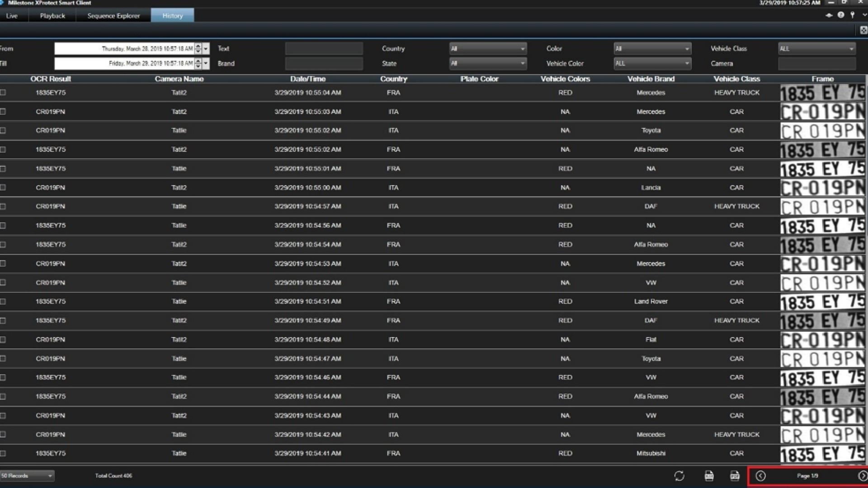Sort by Plate Color column header

tap(479, 79)
